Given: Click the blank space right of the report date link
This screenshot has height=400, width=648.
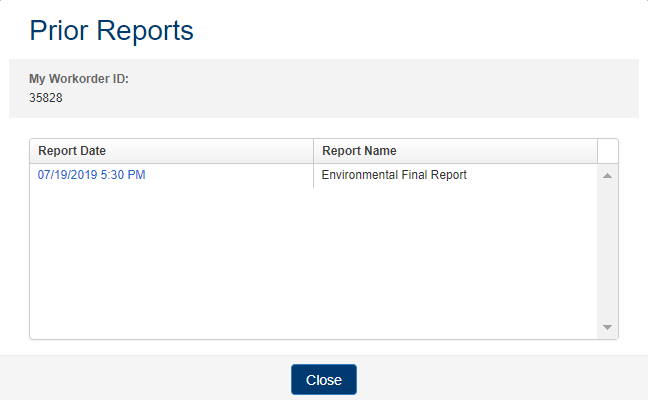Looking at the screenshot, I should point(230,175).
